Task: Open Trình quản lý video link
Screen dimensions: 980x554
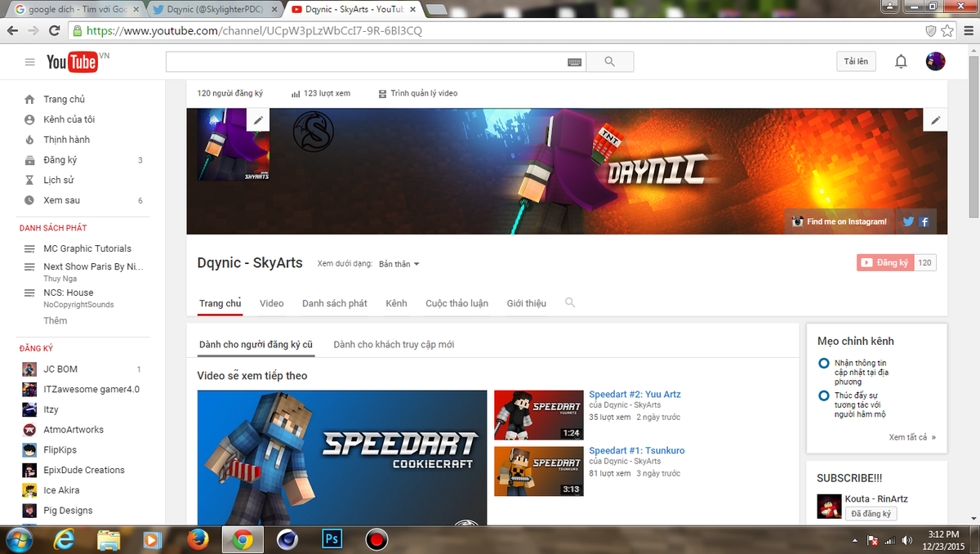Action: (418, 94)
